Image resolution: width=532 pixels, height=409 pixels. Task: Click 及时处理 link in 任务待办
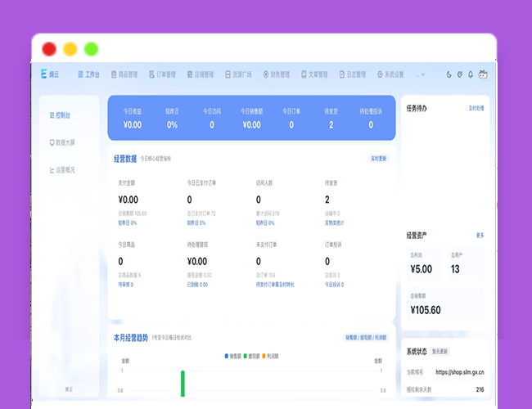[476, 108]
